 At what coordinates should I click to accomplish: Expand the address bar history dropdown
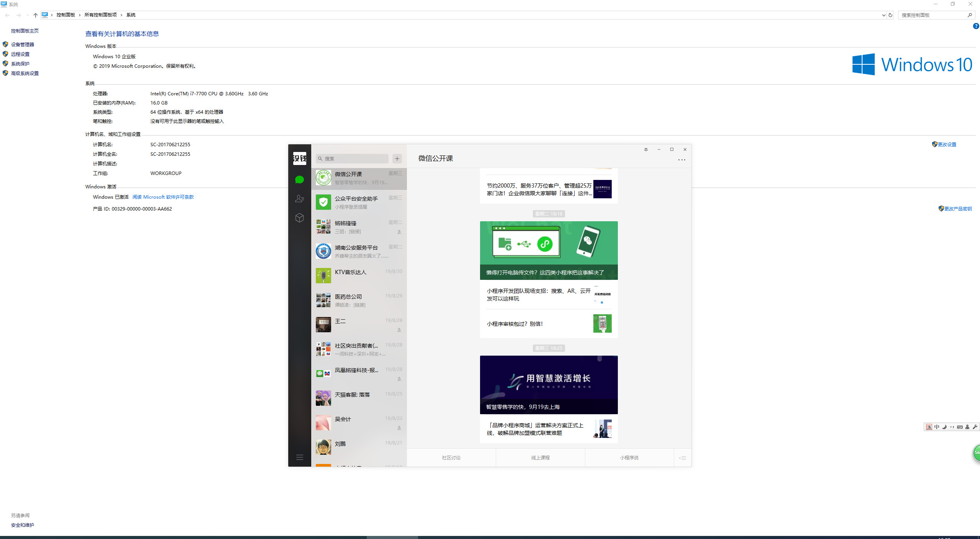coord(884,15)
